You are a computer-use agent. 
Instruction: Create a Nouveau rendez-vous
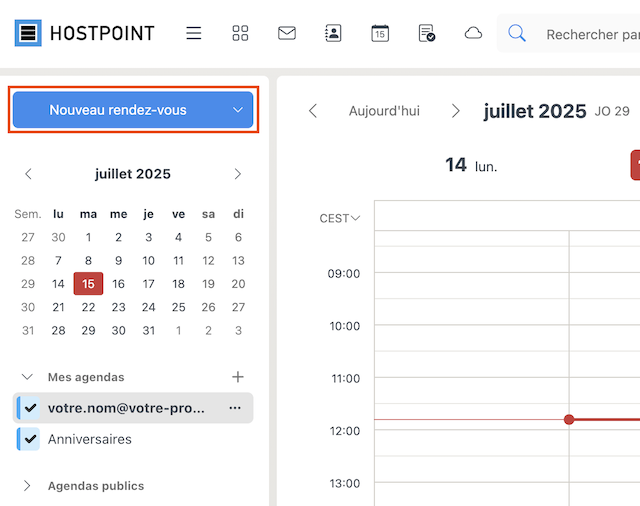point(118,110)
